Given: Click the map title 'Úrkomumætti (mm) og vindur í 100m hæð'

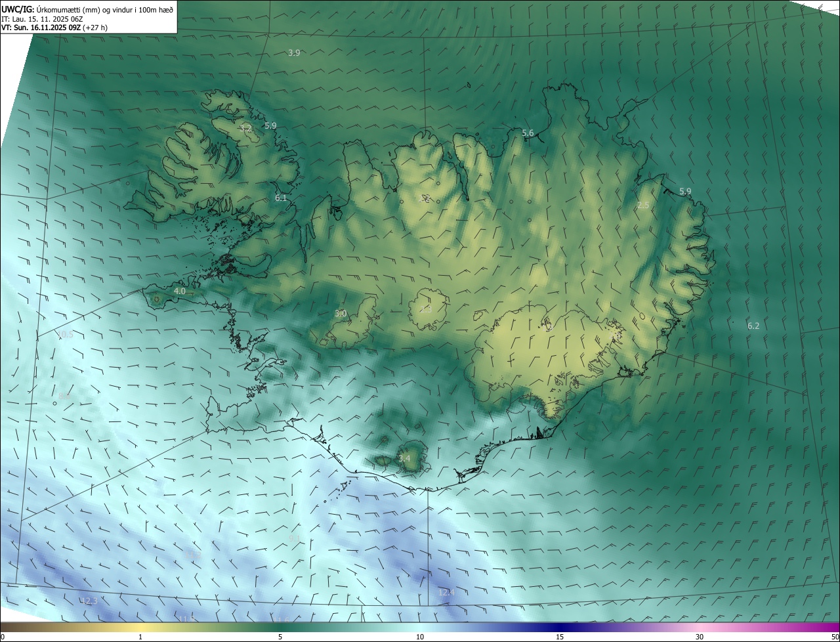Looking at the screenshot, I should point(105,9).
